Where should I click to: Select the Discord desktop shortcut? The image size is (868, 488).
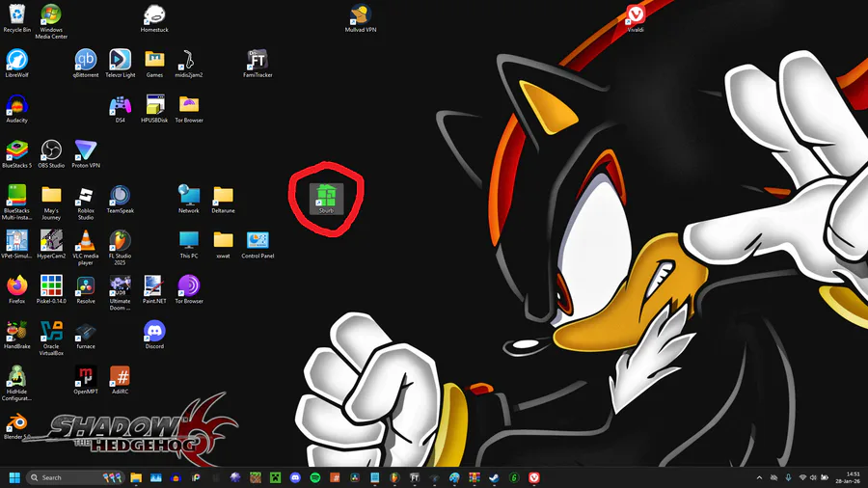pos(154,336)
